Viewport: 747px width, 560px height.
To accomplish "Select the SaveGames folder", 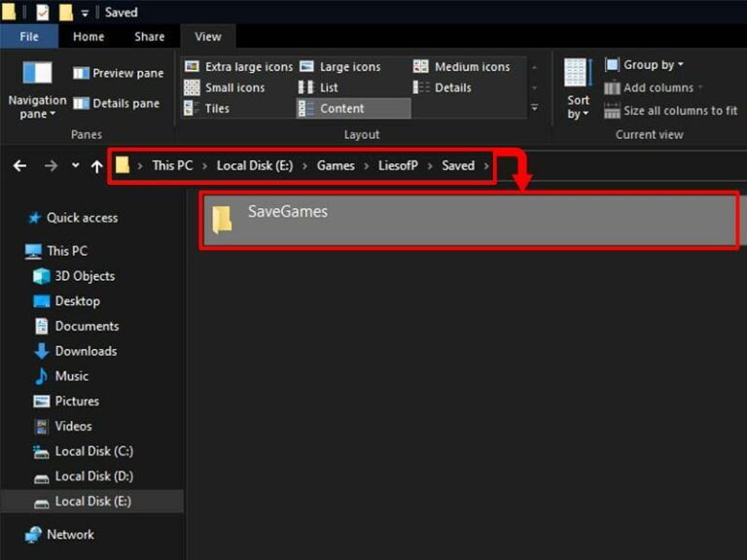I will 469,220.
